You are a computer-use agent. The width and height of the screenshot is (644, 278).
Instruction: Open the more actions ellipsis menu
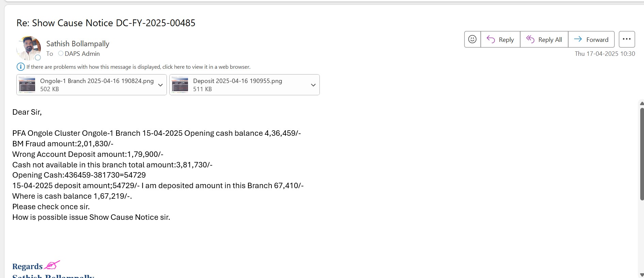point(627,39)
